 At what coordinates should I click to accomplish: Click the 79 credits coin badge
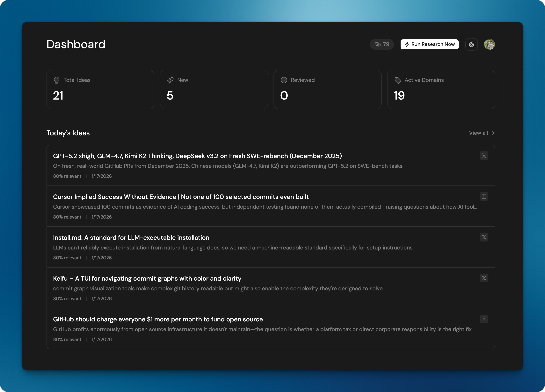(x=381, y=44)
